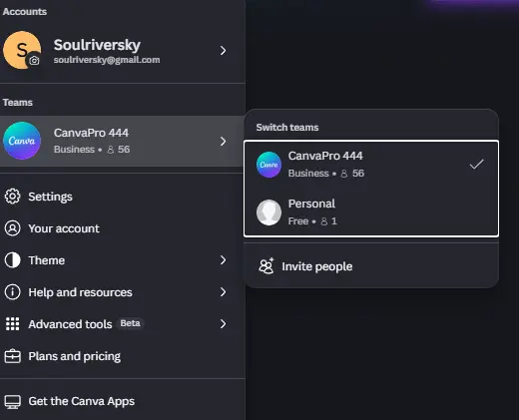Click the Canva logo in Switch teams list

(268, 165)
